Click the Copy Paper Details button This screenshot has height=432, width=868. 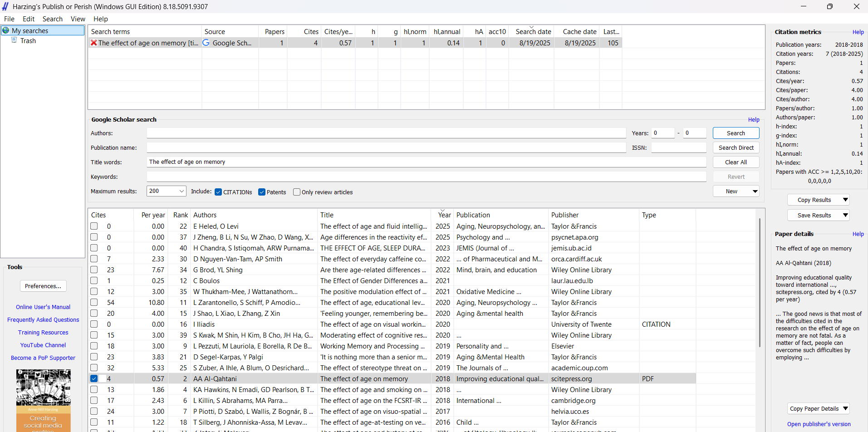[x=814, y=408]
